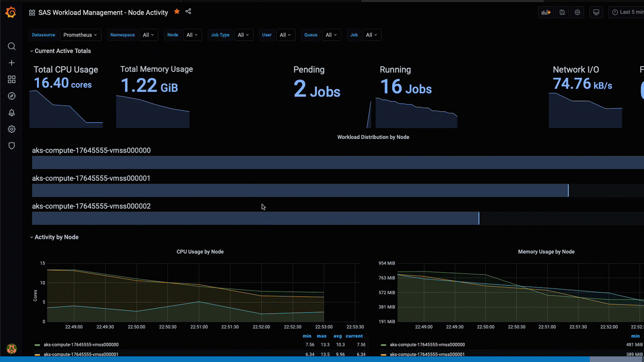Click the green swatch for vmss000000 in Memory legend
The image size is (644, 362).
click(384, 345)
